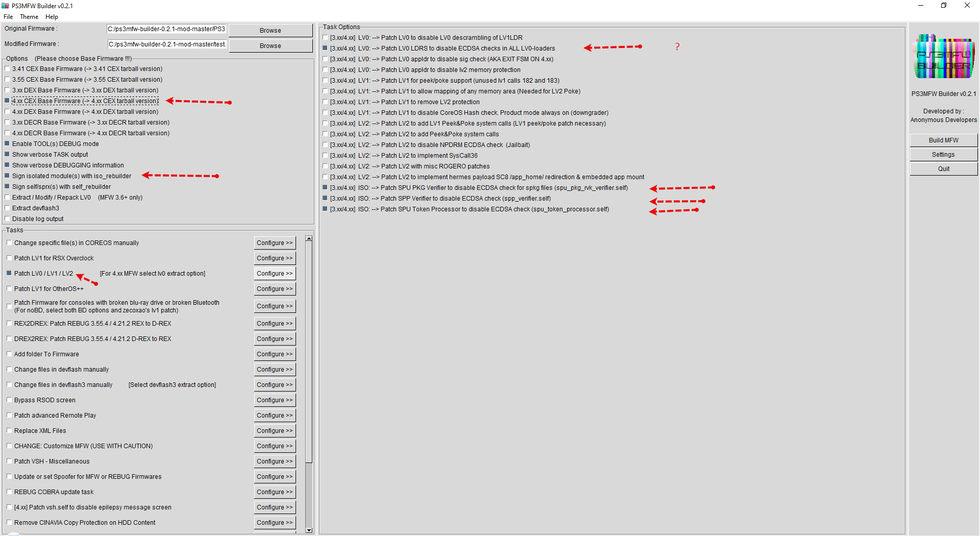Focus the Modified Firmware path field
Viewport: 980px width, 536px height.
point(166,44)
